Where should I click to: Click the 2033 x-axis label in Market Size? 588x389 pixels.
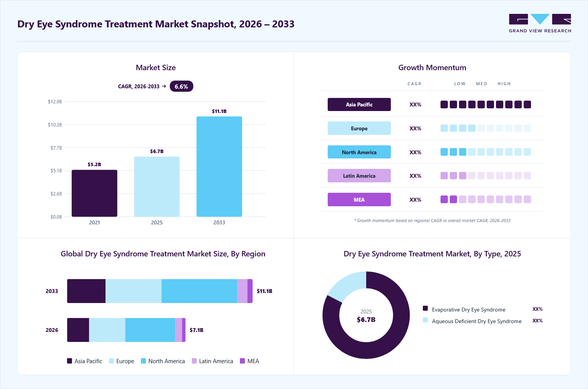[x=219, y=222]
